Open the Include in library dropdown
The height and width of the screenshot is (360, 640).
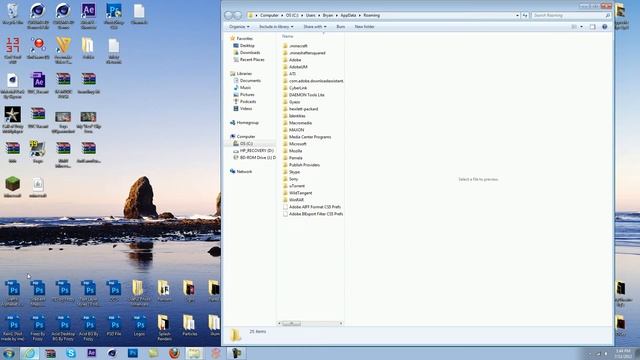pyautogui.click(x=276, y=27)
